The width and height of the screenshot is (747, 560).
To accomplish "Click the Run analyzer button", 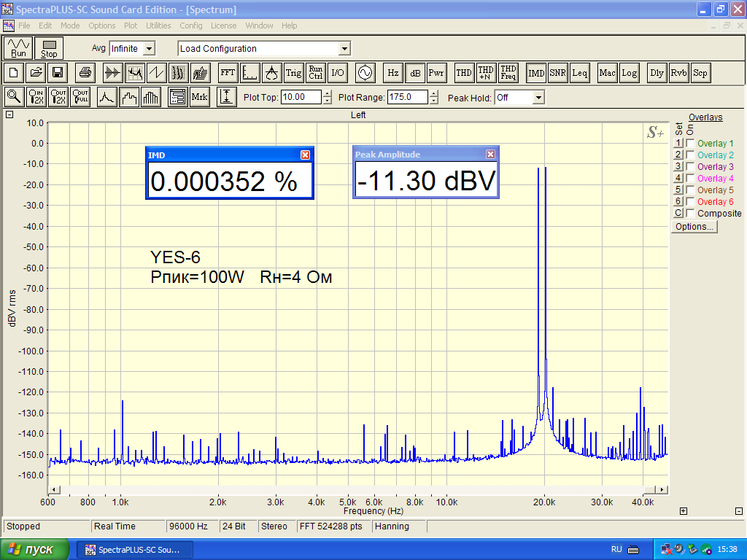I will pyautogui.click(x=19, y=49).
